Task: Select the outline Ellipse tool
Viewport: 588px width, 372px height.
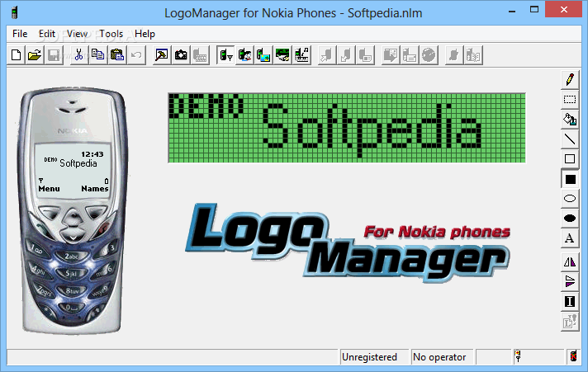Action: pos(570,199)
